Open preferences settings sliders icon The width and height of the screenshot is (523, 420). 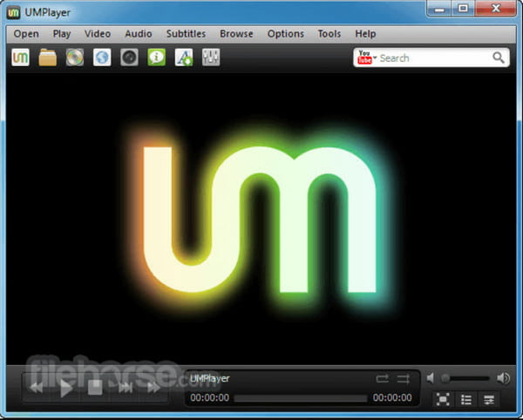[x=489, y=399]
